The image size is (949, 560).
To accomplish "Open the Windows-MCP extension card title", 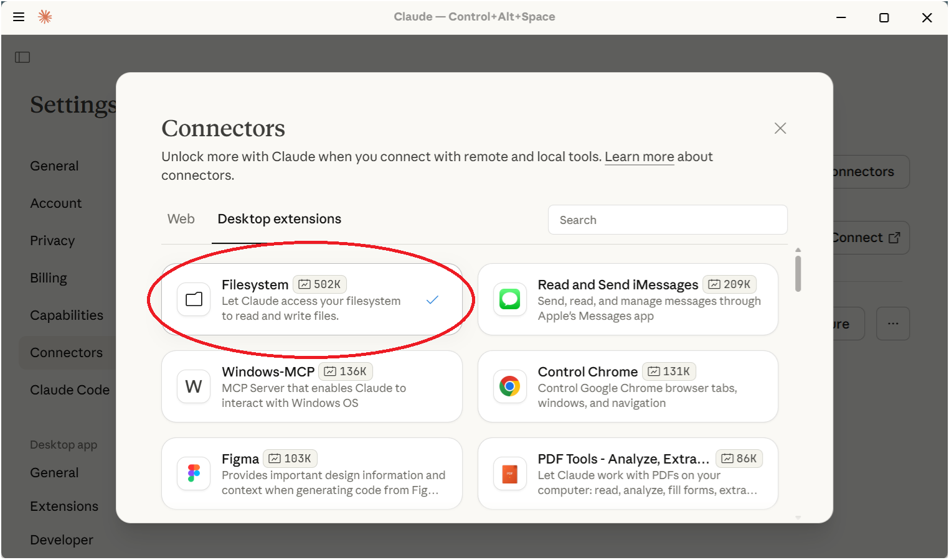I will tap(268, 371).
